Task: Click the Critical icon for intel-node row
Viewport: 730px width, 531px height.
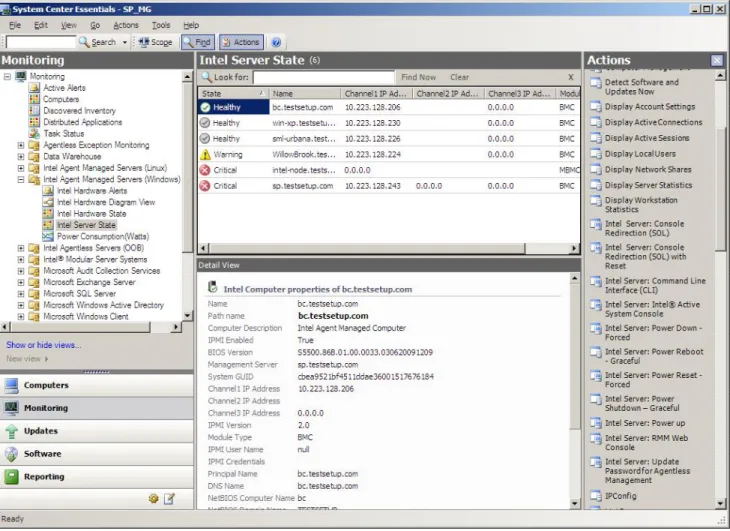Action: (205, 170)
